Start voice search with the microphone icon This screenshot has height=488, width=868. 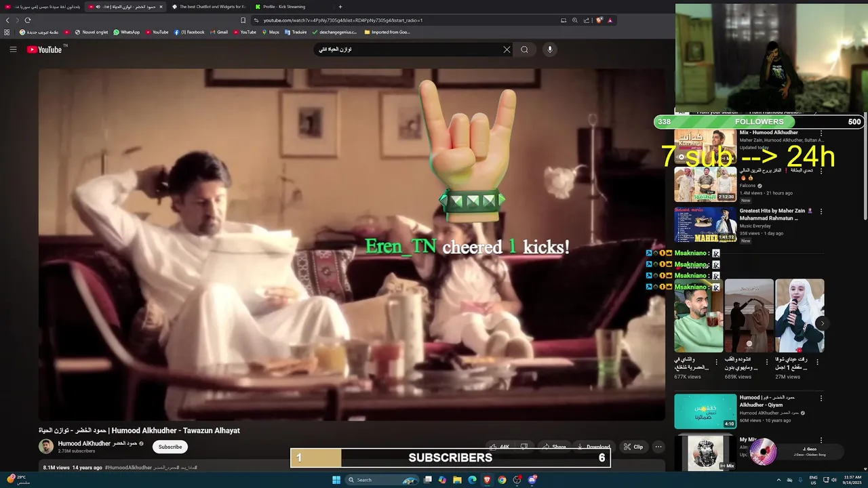[550, 49]
